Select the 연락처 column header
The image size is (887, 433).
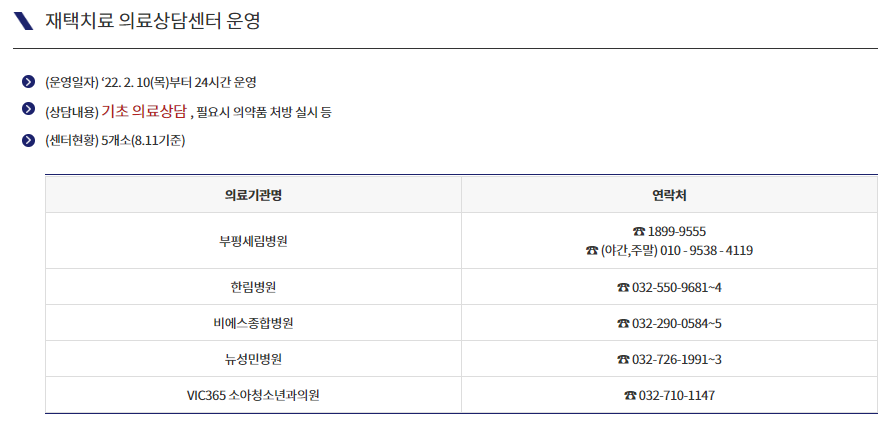[x=669, y=195]
